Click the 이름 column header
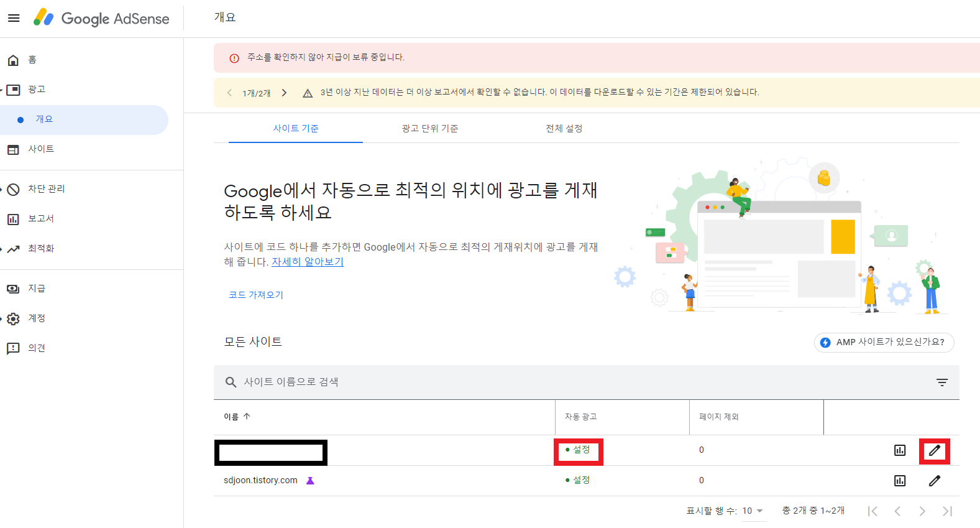This screenshot has height=528, width=980. pyautogui.click(x=231, y=417)
